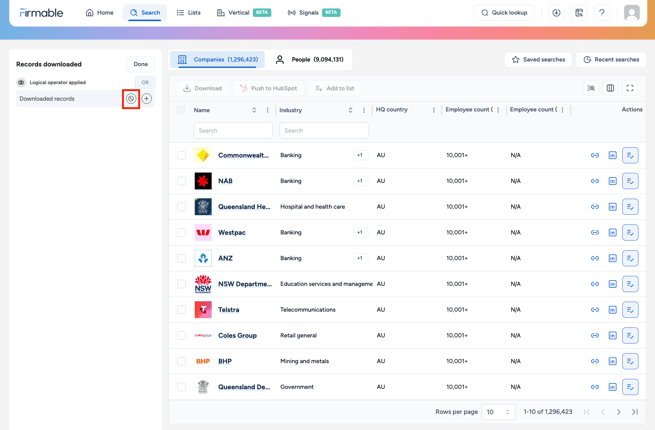
Task: Tick the select-all checkbox in header
Action: coord(181,109)
